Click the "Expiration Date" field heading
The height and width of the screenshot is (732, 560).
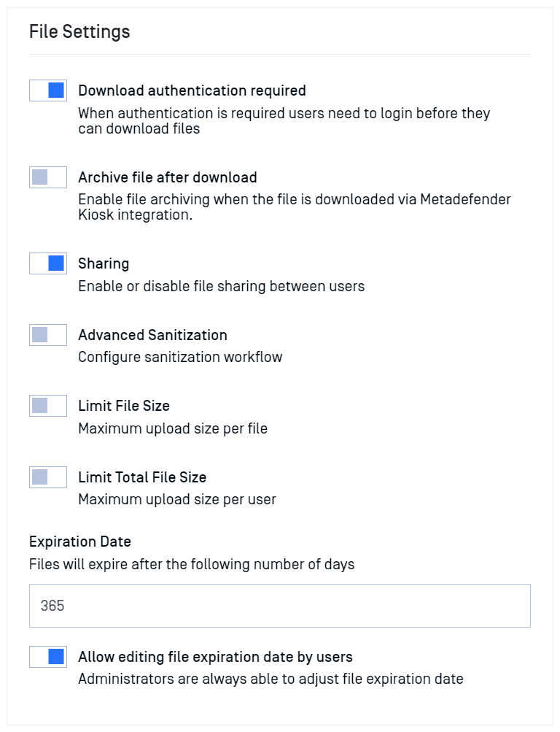[80, 542]
